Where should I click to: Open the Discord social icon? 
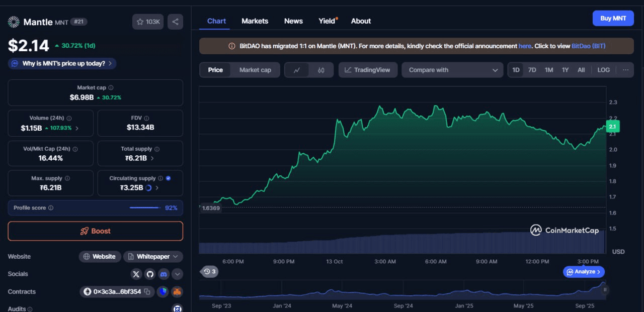163,274
